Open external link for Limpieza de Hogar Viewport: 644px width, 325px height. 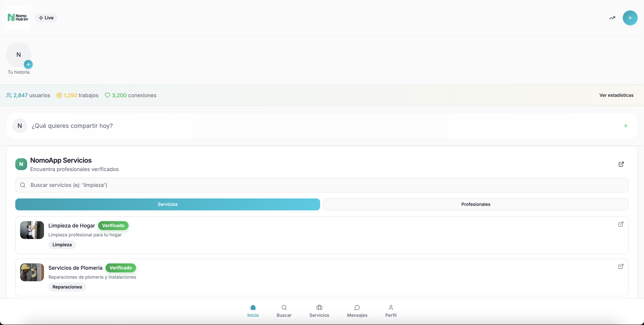[621, 224]
